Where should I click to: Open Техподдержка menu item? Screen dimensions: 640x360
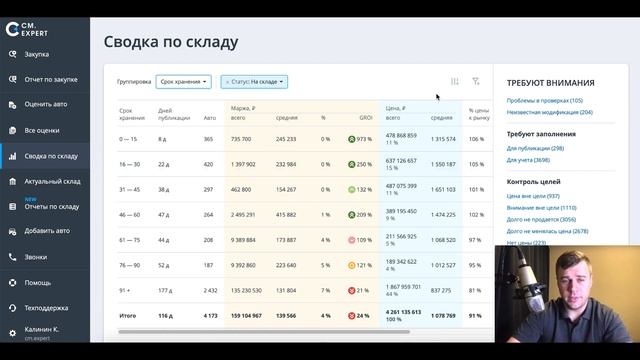(46, 308)
